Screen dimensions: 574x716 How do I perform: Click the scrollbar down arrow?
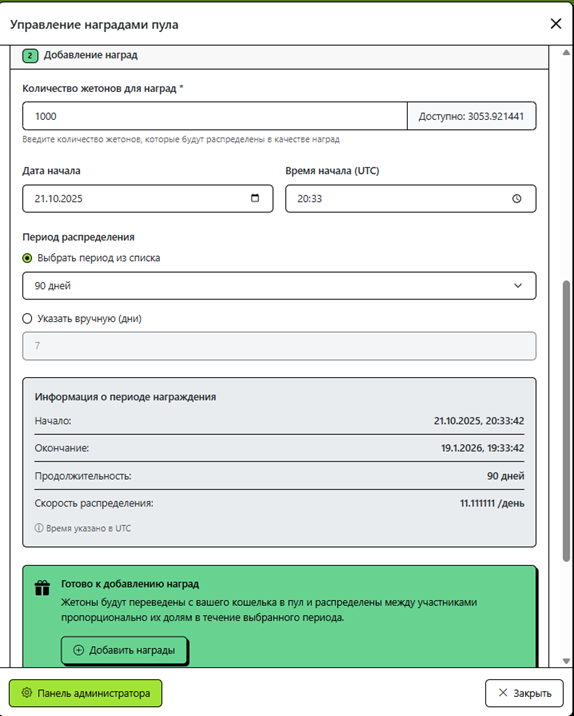566,661
